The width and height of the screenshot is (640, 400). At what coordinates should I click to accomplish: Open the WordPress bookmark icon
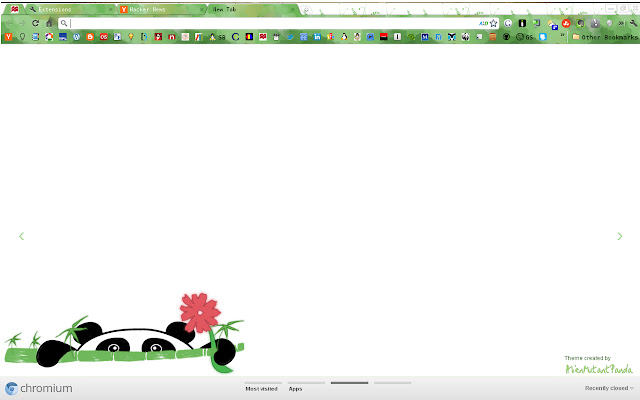point(76,37)
